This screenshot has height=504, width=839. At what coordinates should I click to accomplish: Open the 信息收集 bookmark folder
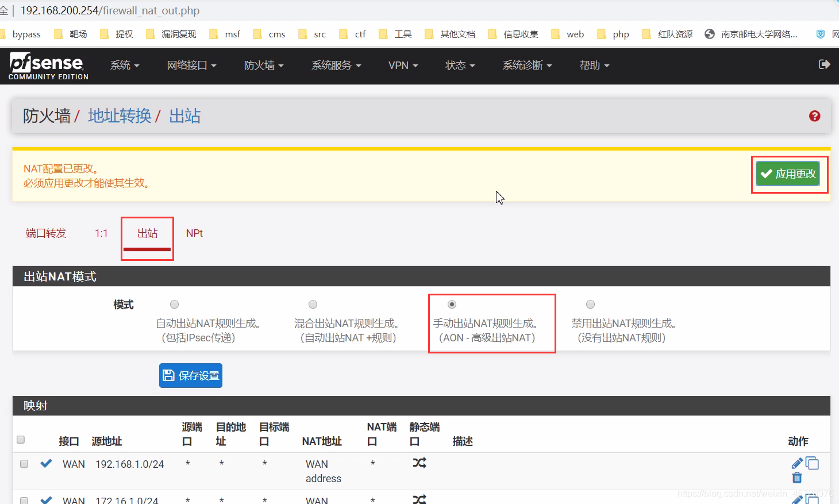click(513, 34)
